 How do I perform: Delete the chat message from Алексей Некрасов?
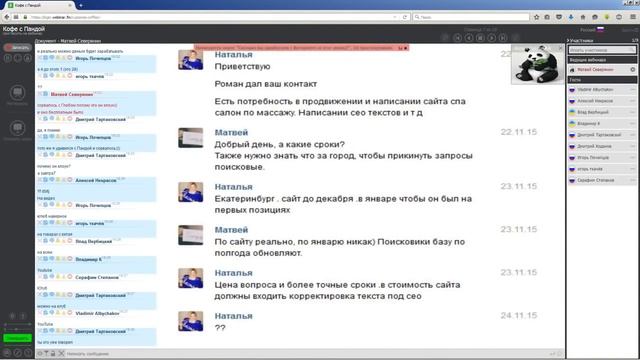click(x=40, y=180)
